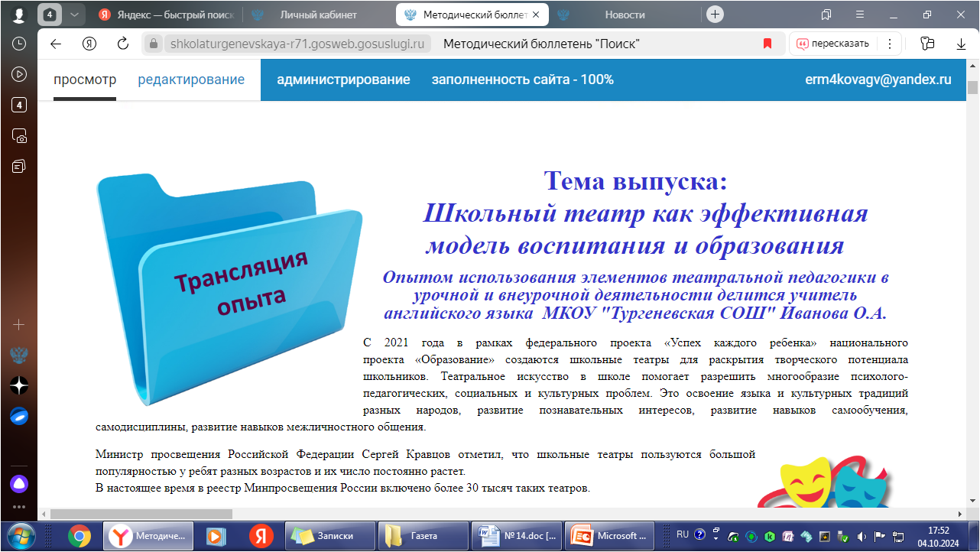Viewport: 980px width, 552px height.
Task: Close the Методический бюллетень tab
Action: click(534, 15)
